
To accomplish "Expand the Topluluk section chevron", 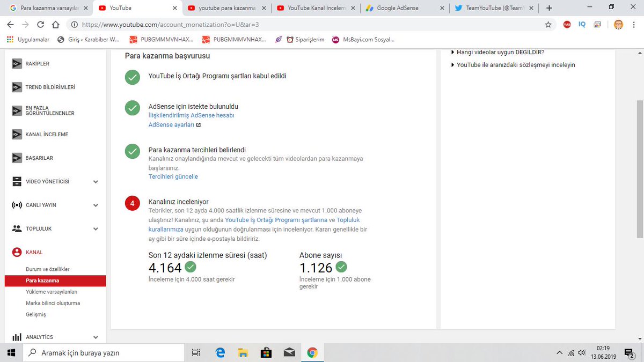I will tap(96, 228).
